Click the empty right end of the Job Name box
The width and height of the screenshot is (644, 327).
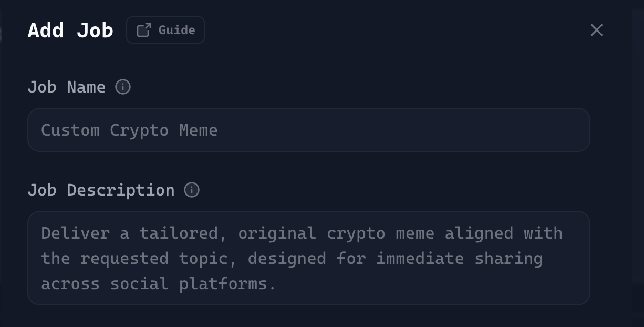(525, 130)
